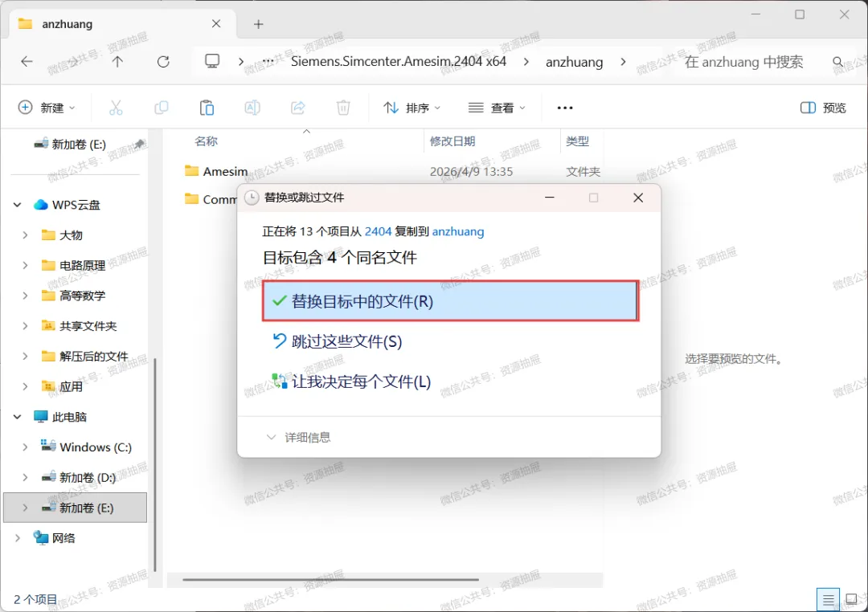The height and width of the screenshot is (612, 868).
Task: Click the 2404 source link
Action: pyautogui.click(x=378, y=231)
